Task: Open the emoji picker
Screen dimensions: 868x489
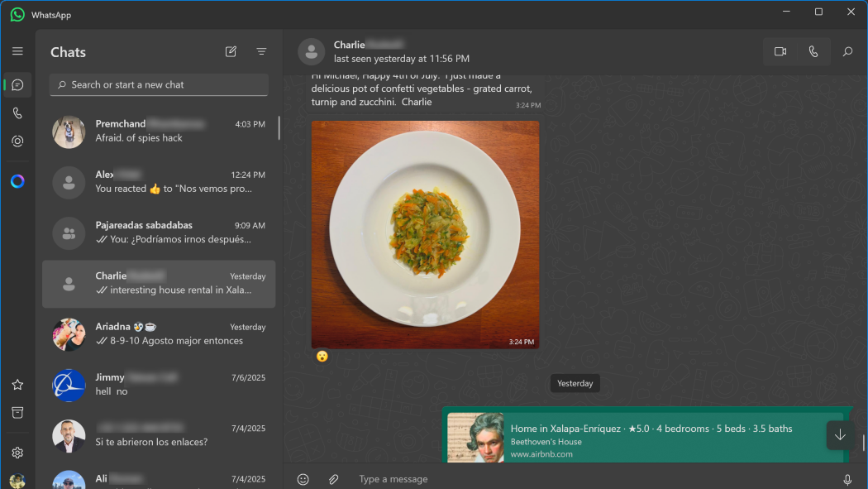Action: click(303, 479)
